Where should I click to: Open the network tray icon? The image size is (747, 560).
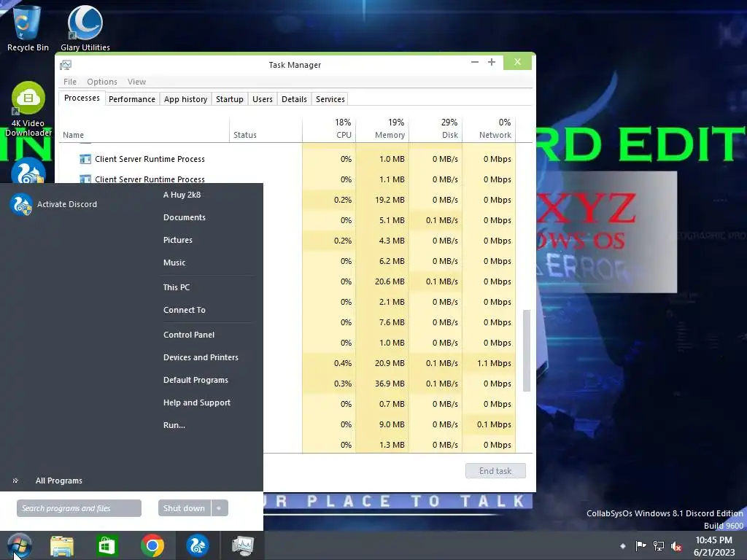(x=659, y=545)
